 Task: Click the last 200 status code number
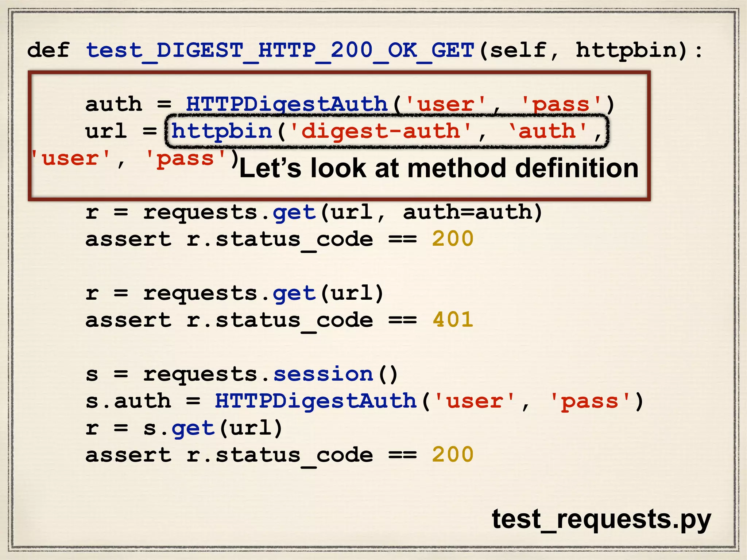coord(453,455)
